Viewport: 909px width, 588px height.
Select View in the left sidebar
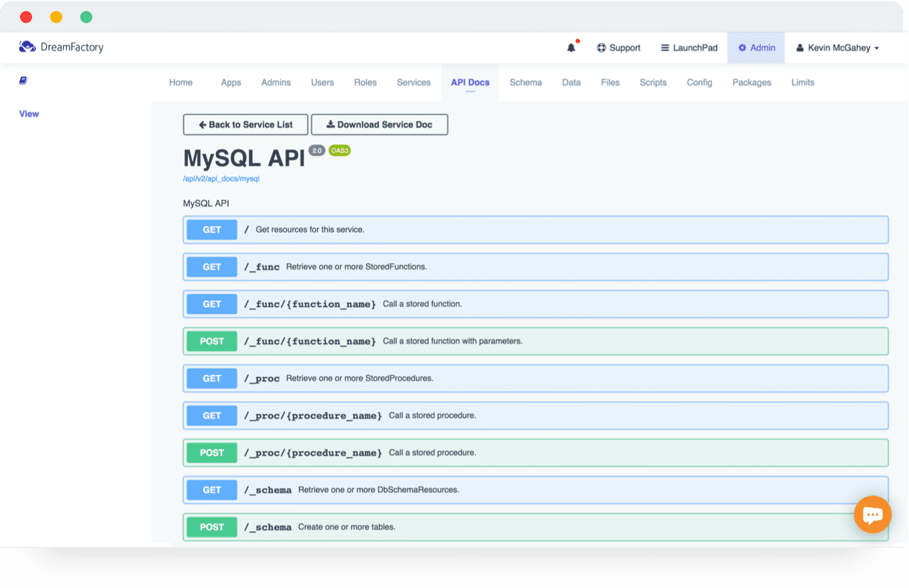pyautogui.click(x=29, y=114)
